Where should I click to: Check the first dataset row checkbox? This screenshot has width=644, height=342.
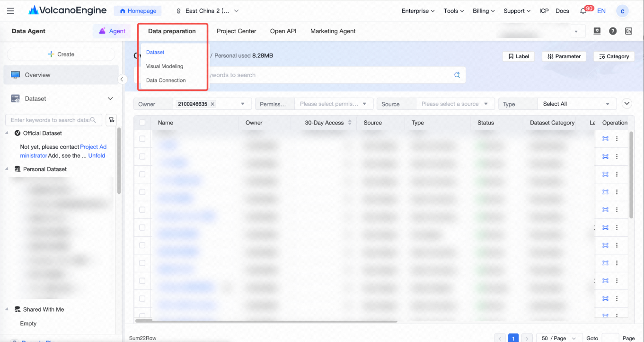coord(142,139)
